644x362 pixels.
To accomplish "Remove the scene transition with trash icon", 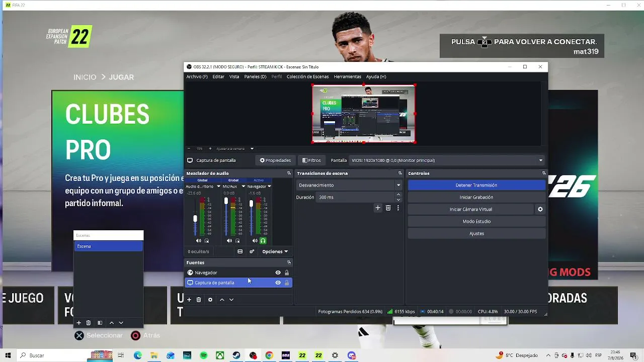I will tap(388, 208).
